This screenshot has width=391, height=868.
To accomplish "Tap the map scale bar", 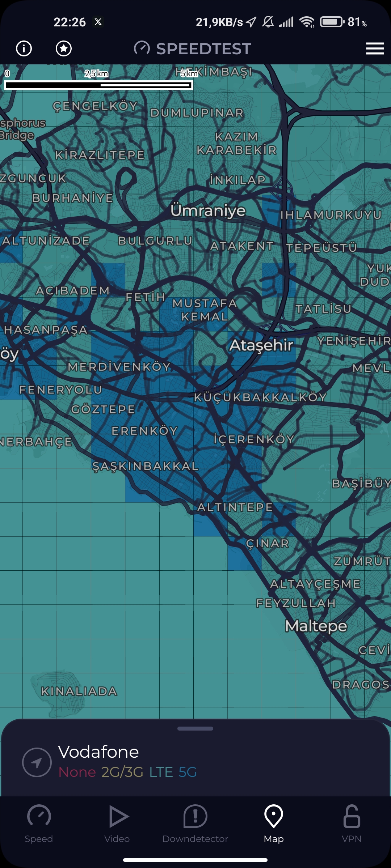I will tap(98, 85).
